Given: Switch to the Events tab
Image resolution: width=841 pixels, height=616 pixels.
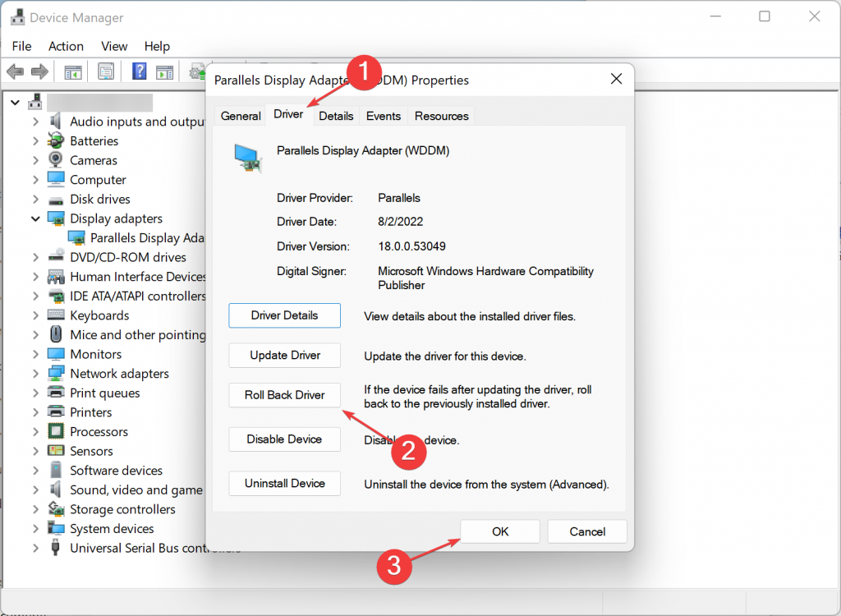Looking at the screenshot, I should [384, 116].
